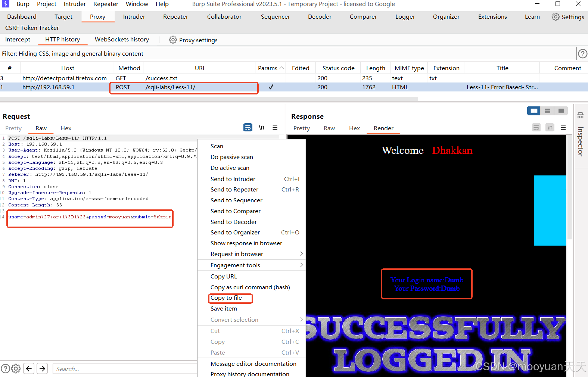This screenshot has width=588, height=377.
Task: Sort by Params column header
Action: coord(271,68)
